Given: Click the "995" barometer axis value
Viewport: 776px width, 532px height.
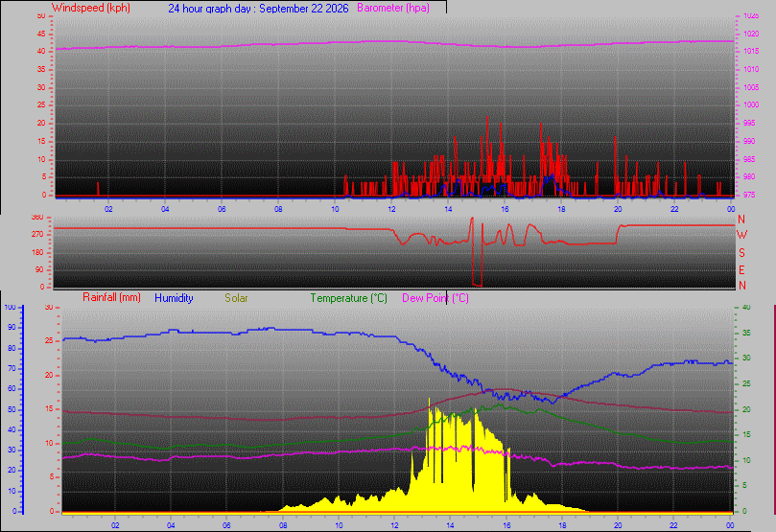Looking at the screenshot, I should [749, 123].
